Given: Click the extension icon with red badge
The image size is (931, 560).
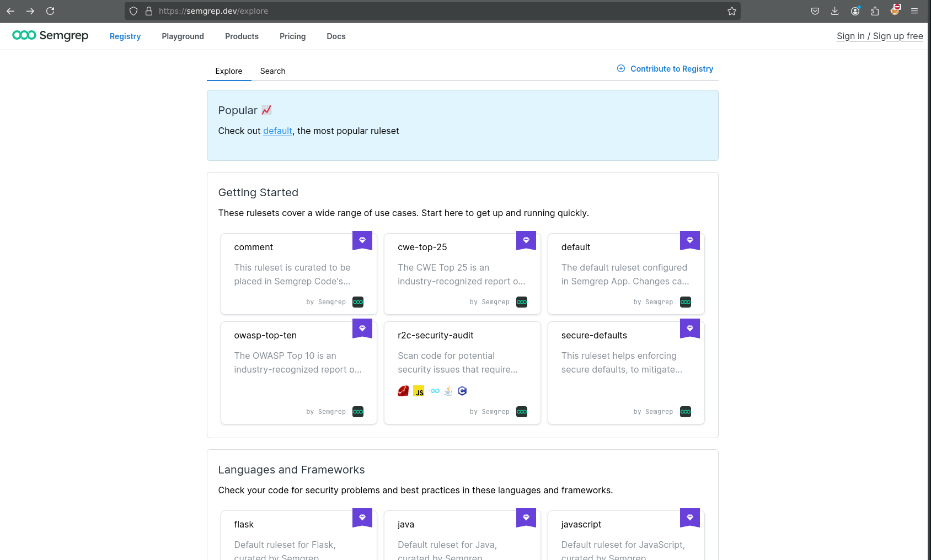Looking at the screenshot, I should 895,10.
